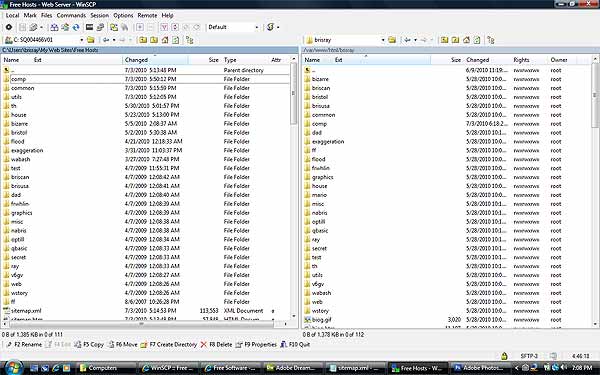The width and height of the screenshot is (600, 375).
Task: Click the F8 Delete button
Action: coord(217,344)
